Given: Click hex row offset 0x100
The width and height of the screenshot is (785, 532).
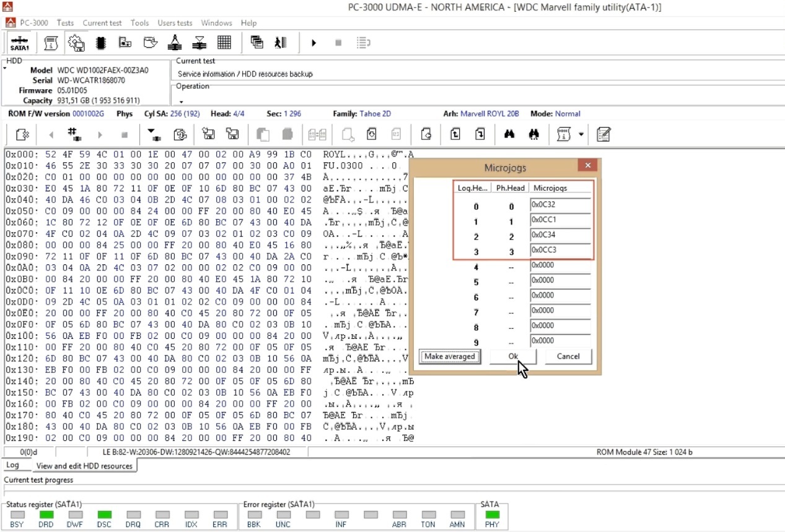Looking at the screenshot, I should pyautogui.click(x=22, y=336).
